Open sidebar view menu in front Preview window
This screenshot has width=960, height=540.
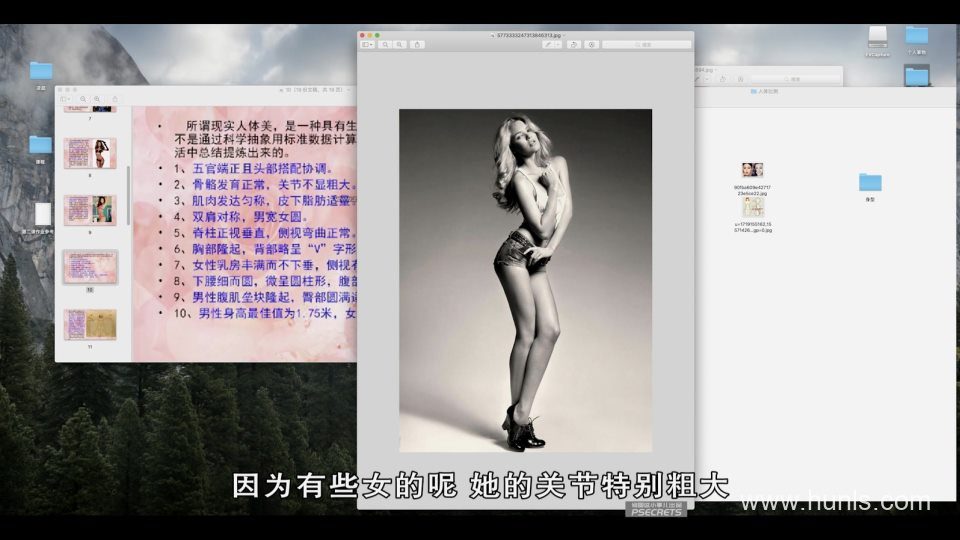pyautogui.click(x=367, y=45)
